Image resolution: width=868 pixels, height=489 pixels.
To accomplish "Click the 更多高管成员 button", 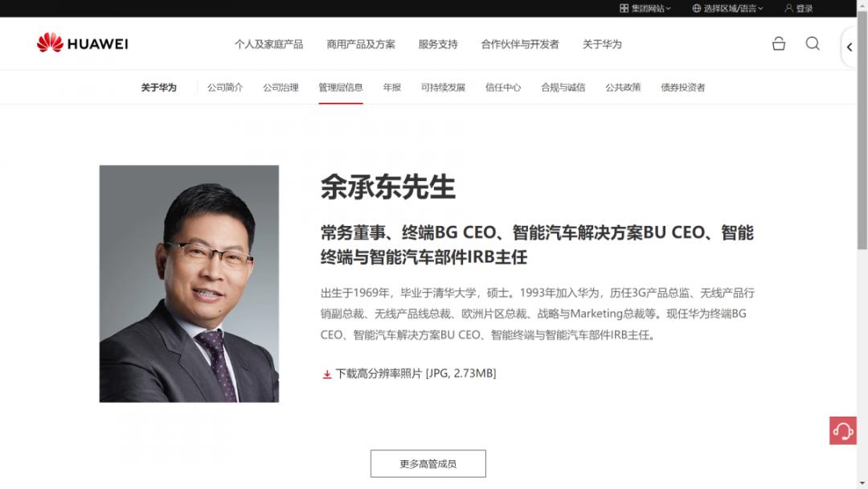I will pyautogui.click(x=428, y=463).
